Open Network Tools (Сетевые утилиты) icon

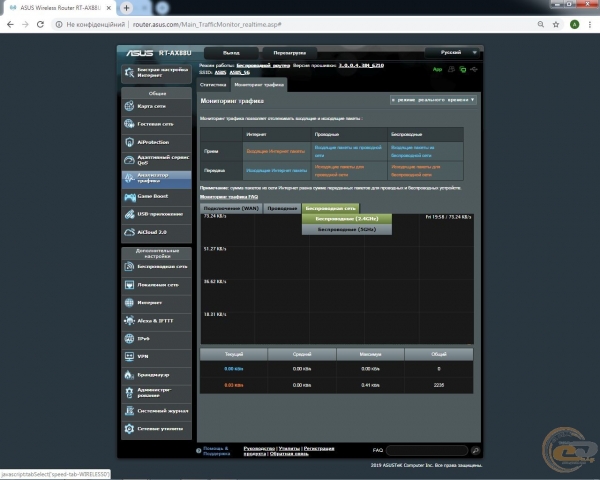click(x=129, y=429)
